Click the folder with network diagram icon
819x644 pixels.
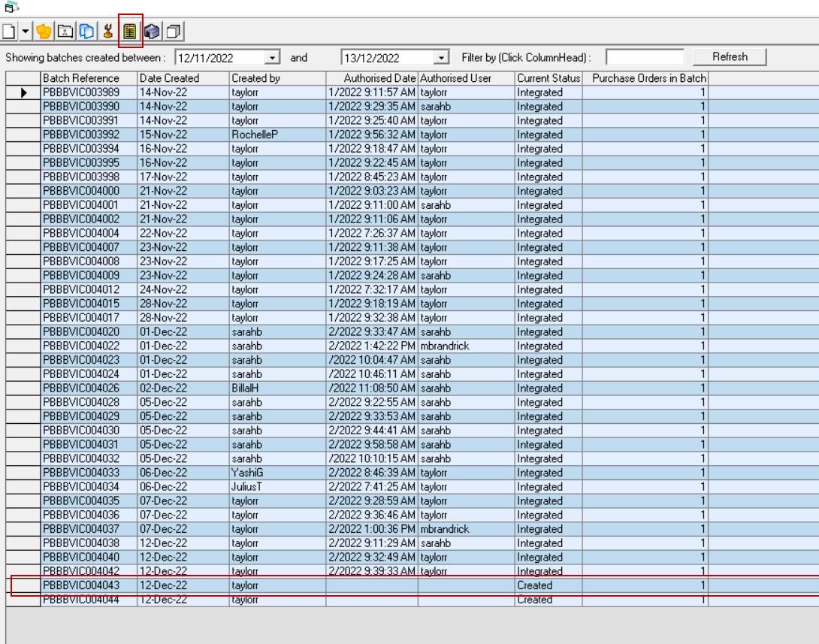coord(65,32)
